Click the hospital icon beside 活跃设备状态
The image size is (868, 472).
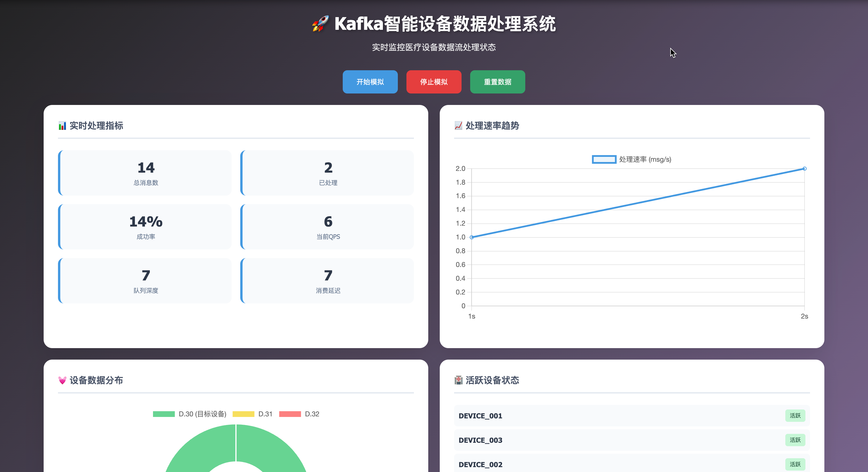[458, 381]
